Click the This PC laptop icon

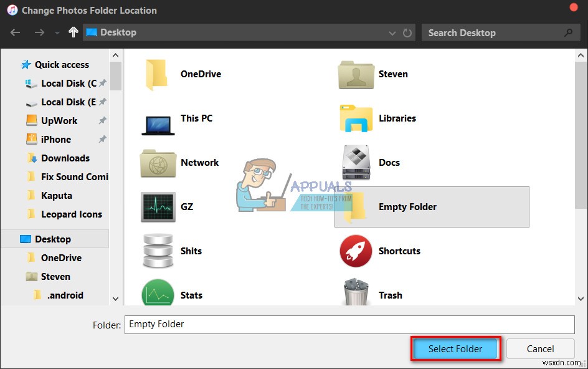click(158, 125)
